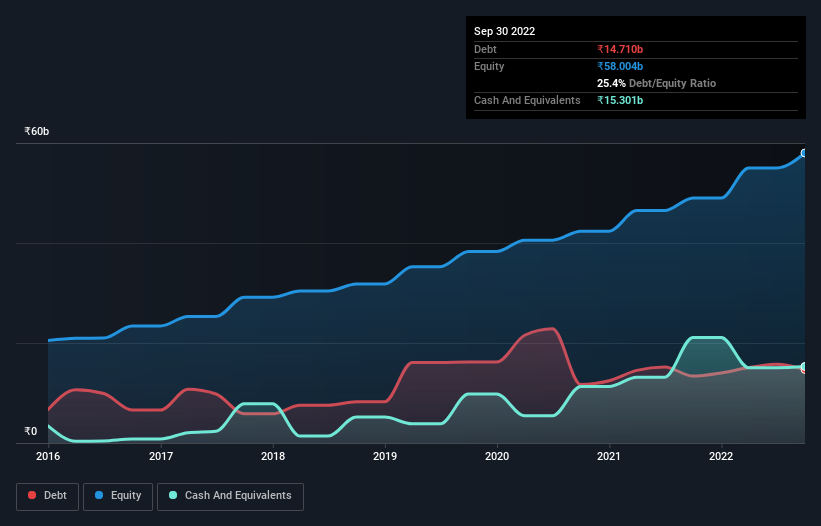Click the Equity label in tooltip

click(x=489, y=66)
